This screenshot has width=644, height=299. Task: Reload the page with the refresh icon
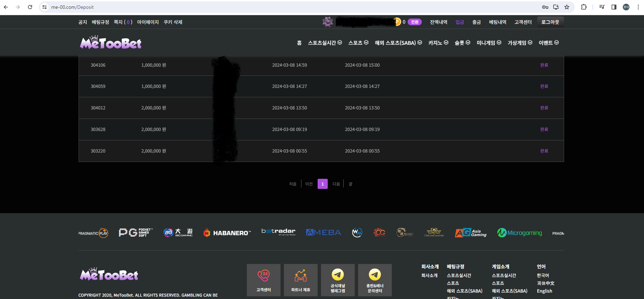click(30, 7)
